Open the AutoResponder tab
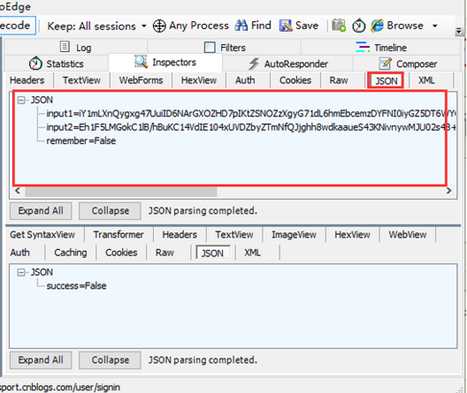Screen dimensions: 467x393 point(288,64)
